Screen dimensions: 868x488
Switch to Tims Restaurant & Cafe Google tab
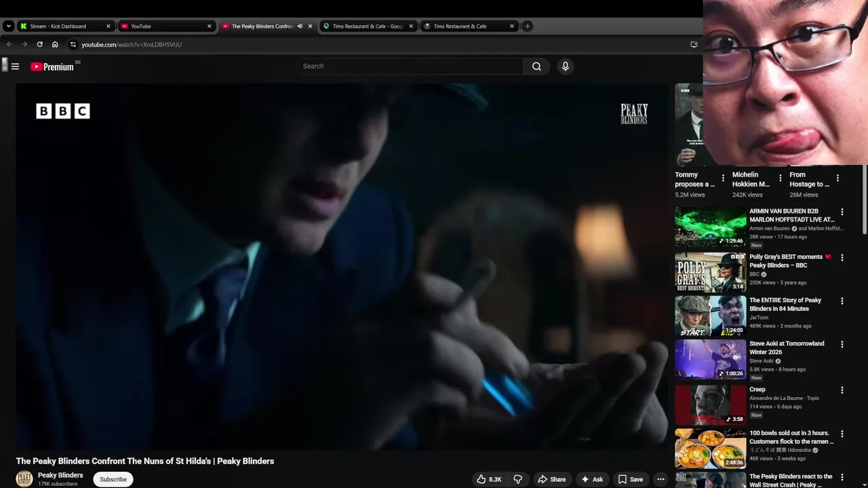coord(368,26)
